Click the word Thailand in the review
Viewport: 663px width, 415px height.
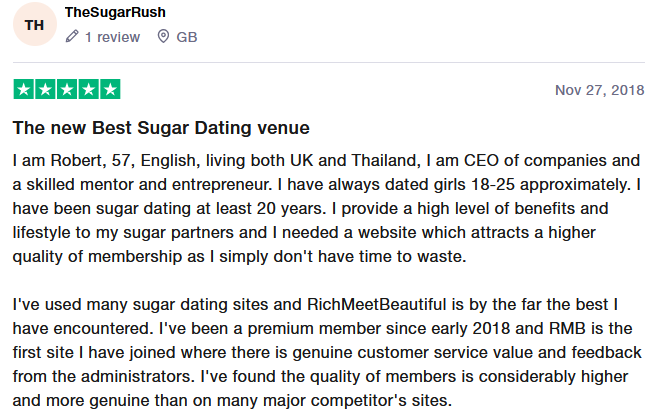click(386, 161)
